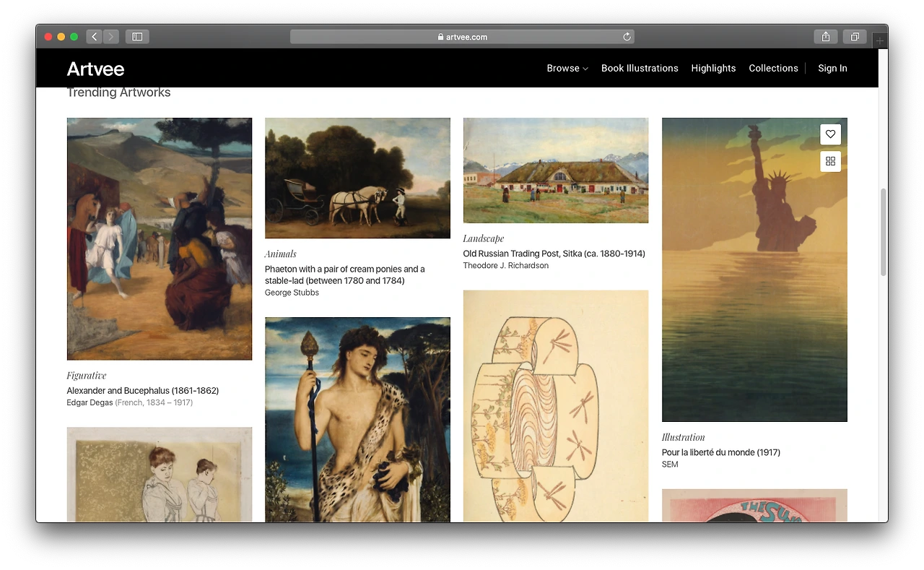Click Old Russian Trading Post, Sitka title

coord(554,254)
